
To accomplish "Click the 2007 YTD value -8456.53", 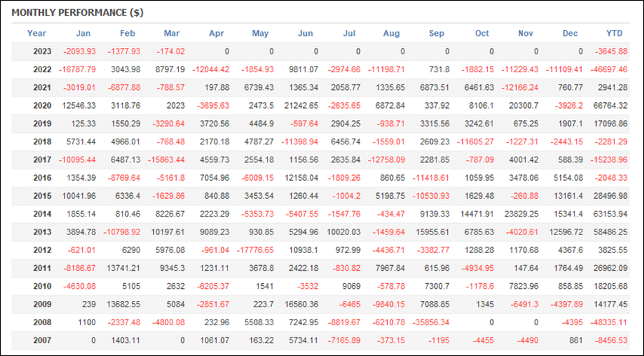I will pos(611,340).
